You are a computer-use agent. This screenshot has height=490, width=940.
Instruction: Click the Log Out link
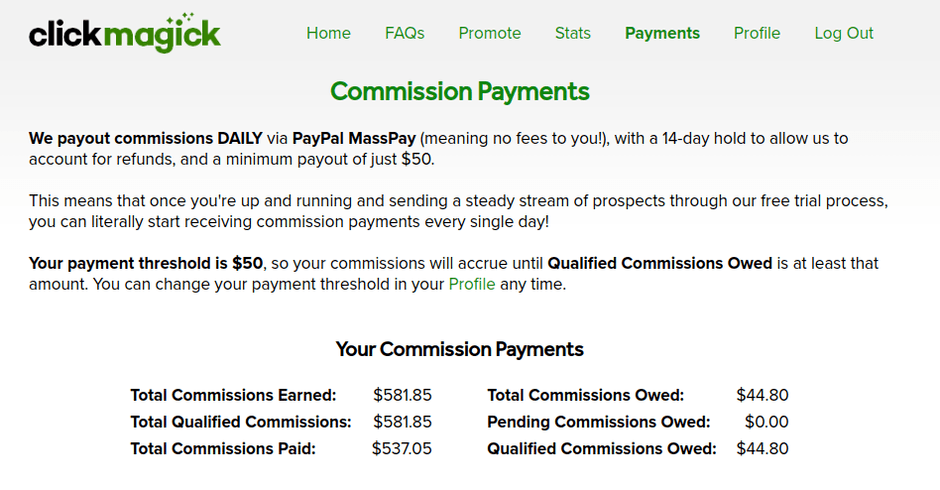tap(844, 33)
